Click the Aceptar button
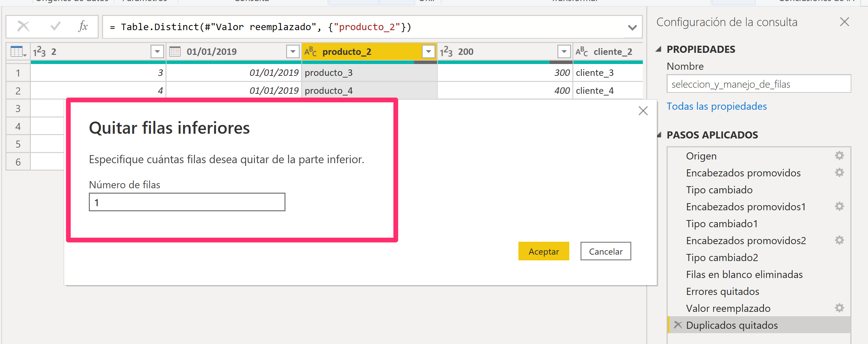This screenshot has height=344, width=868. point(544,251)
